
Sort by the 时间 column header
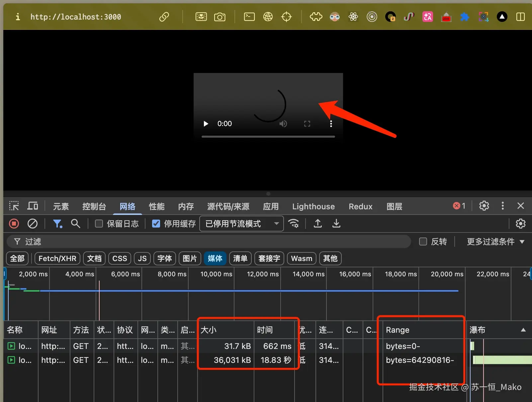[x=274, y=330]
